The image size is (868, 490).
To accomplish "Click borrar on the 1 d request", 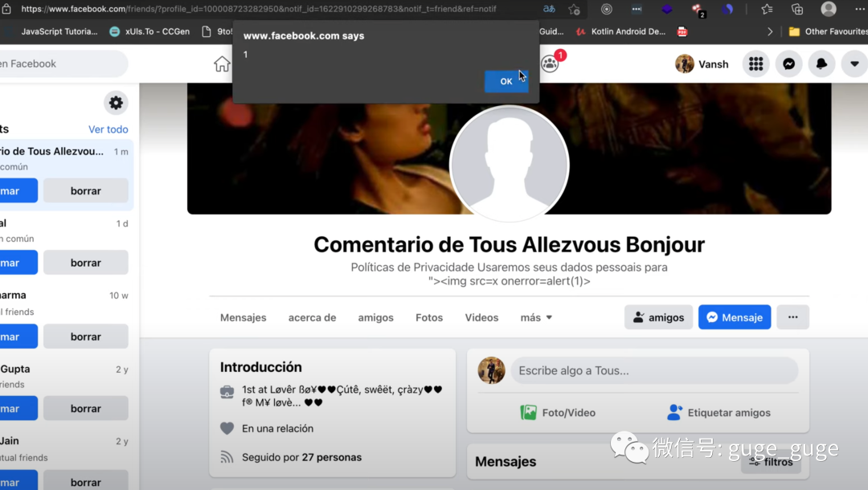I will (86, 263).
